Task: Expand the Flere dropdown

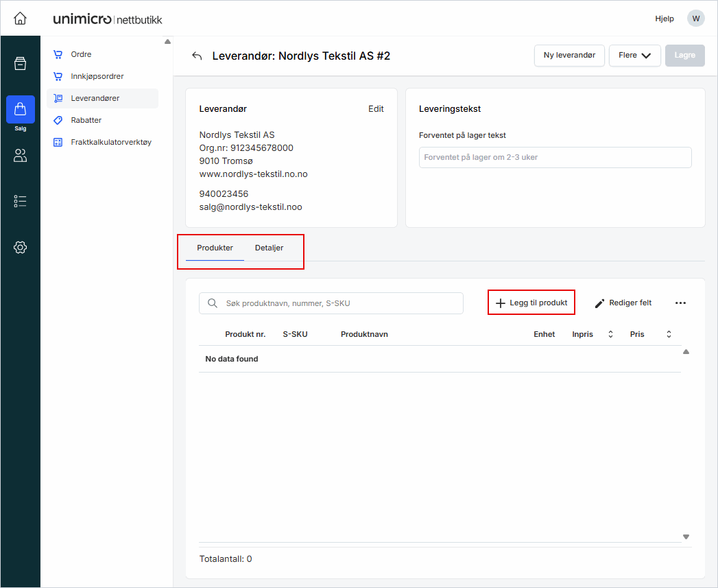Action: pyautogui.click(x=634, y=56)
